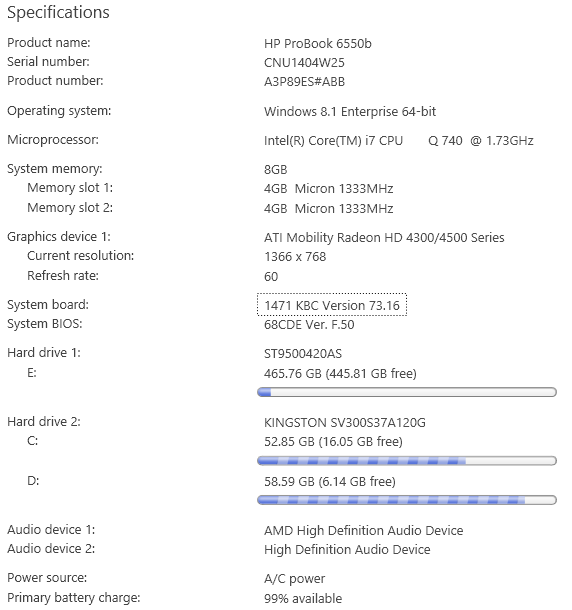Click '58.59 GB (6.14 GB free)' text
This screenshot has width=572, height=610.
tap(330, 482)
